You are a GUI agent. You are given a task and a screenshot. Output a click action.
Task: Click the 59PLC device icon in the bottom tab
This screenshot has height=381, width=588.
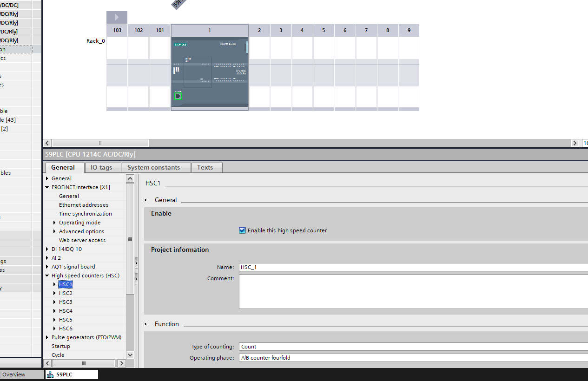point(50,374)
